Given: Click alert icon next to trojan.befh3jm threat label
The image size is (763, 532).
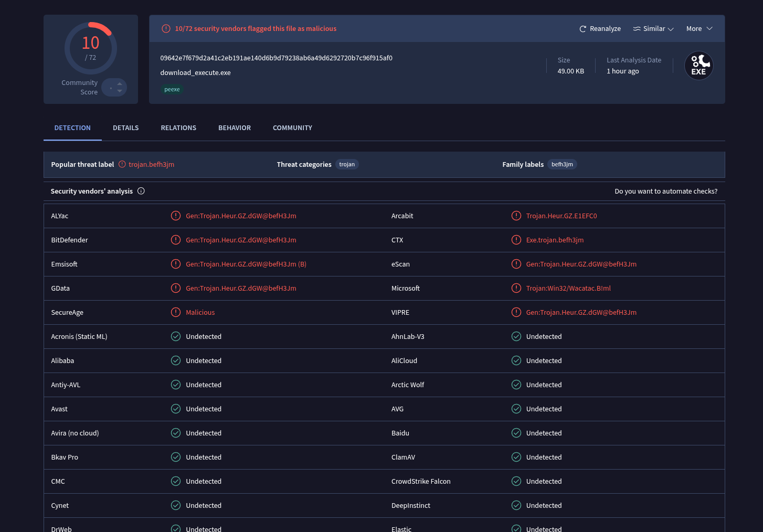Looking at the screenshot, I should [x=122, y=164].
